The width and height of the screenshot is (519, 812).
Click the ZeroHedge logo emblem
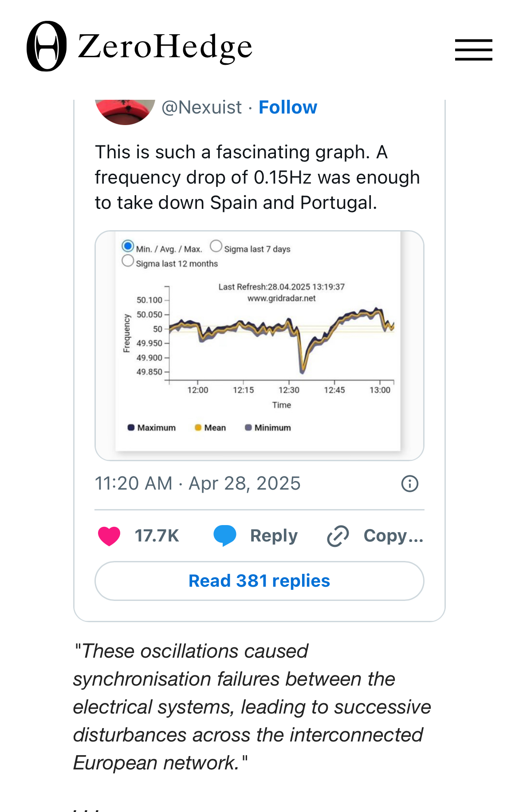pos(47,46)
